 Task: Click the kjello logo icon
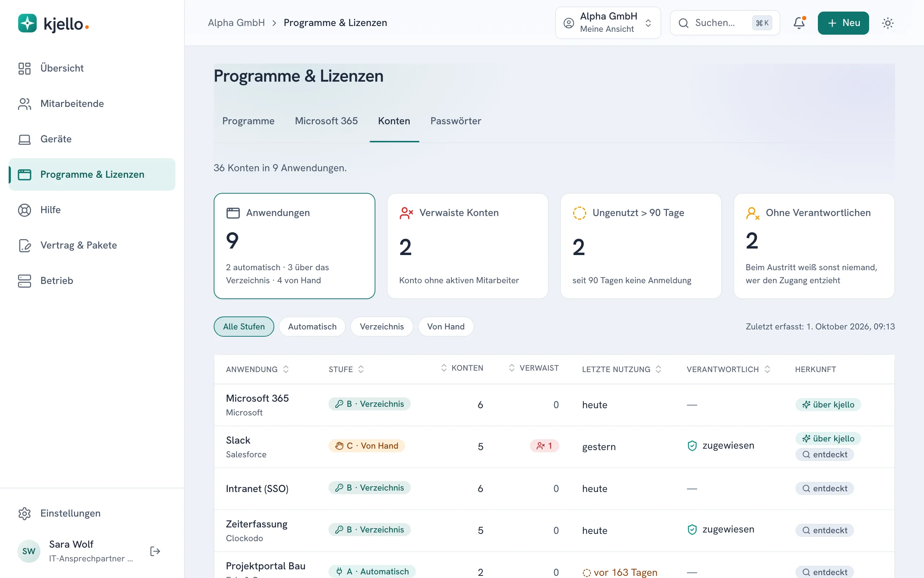pos(27,23)
